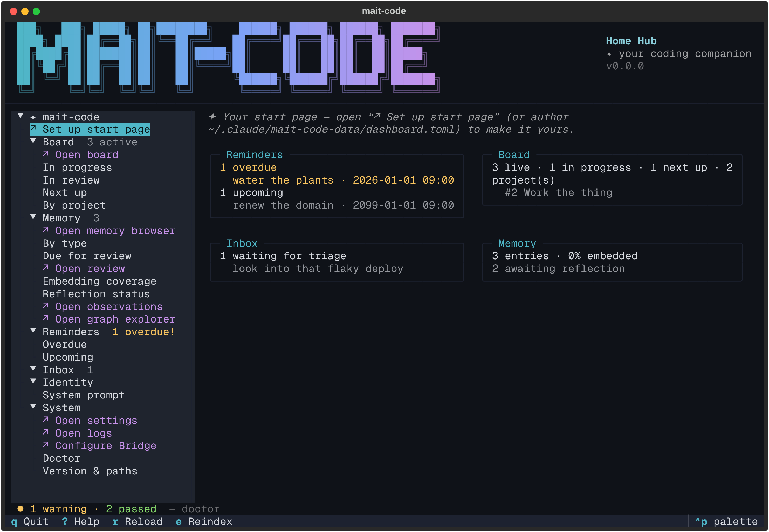Collapse the Reminders tree section
This screenshot has height=532, width=769.
pyautogui.click(x=33, y=331)
